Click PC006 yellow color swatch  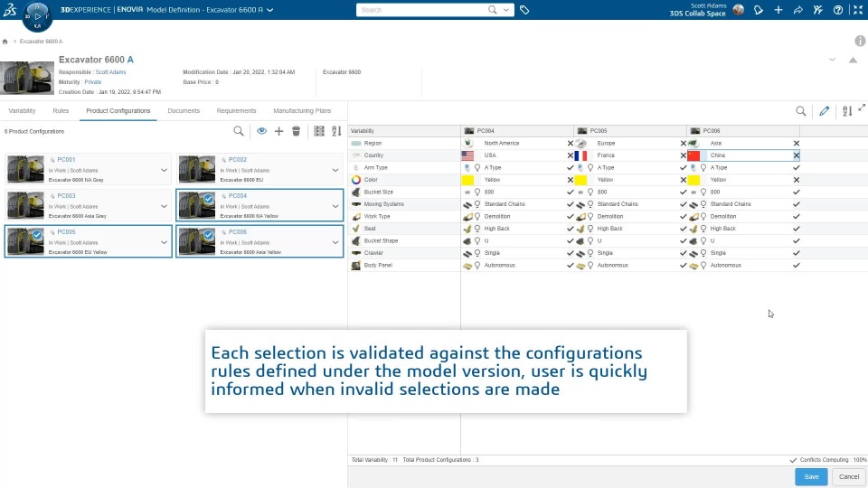click(693, 180)
